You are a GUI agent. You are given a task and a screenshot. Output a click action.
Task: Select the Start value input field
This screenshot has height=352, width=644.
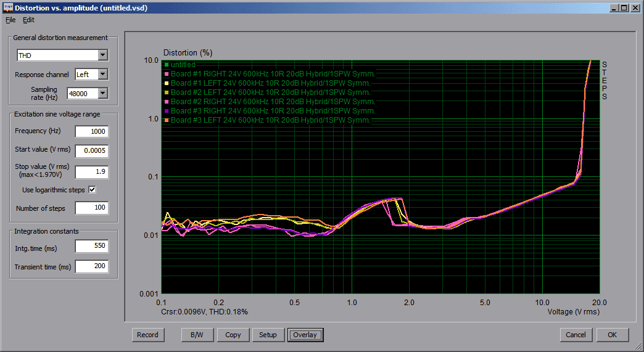(91, 150)
